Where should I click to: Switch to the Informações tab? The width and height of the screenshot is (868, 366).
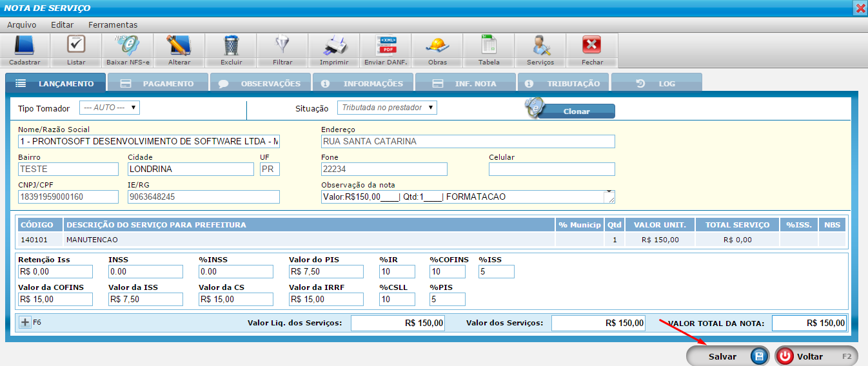[363, 83]
